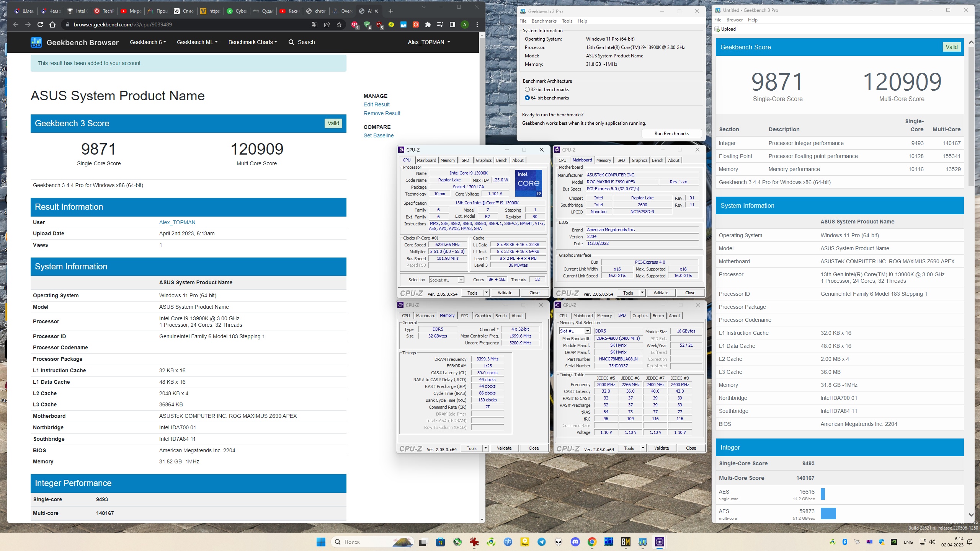Go to Chrome home page icon
Image resolution: width=980 pixels, height=551 pixels.
(52, 24)
